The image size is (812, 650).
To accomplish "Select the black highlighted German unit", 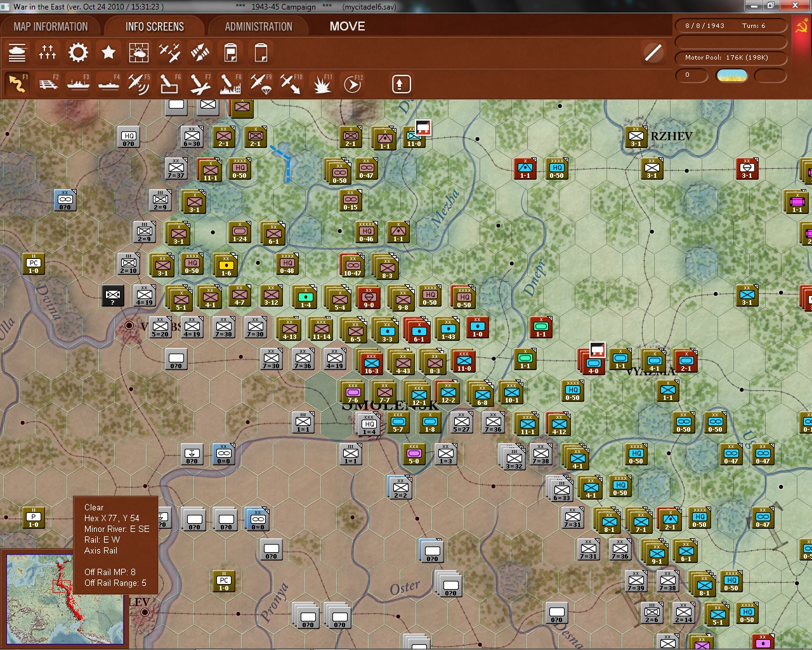I will pos(113,296).
